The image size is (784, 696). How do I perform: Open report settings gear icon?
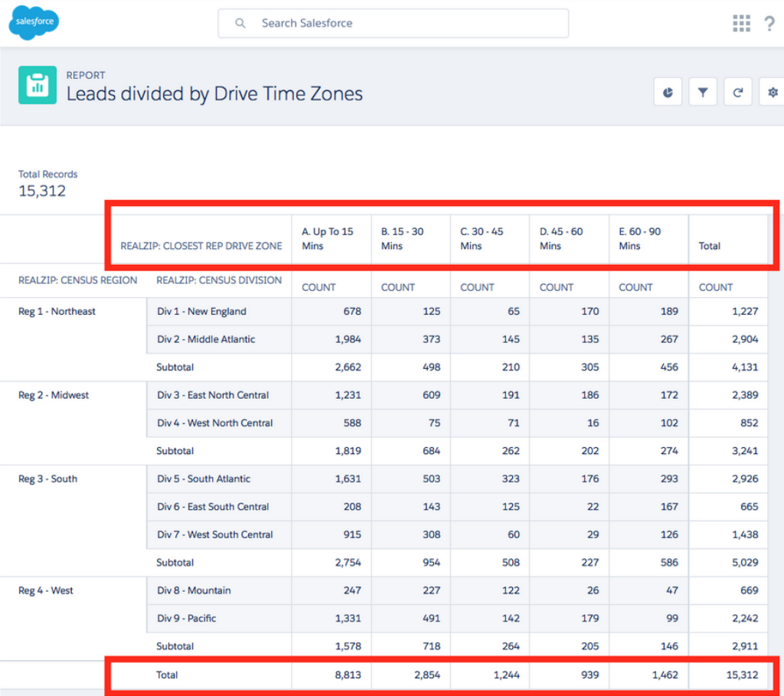click(x=772, y=92)
